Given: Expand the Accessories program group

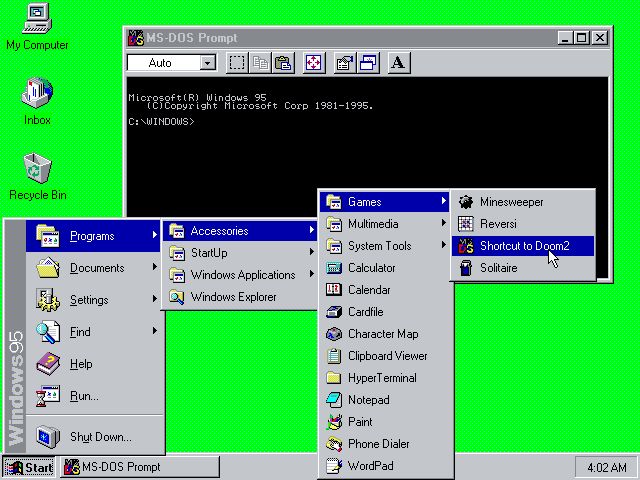Looking at the screenshot, I should pyautogui.click(x=240, y=231).
